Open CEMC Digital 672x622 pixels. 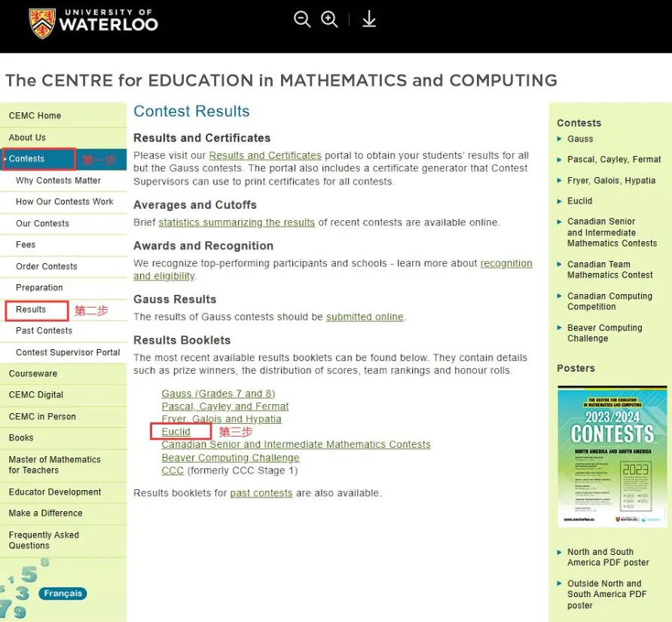click(x=36, y=394)
